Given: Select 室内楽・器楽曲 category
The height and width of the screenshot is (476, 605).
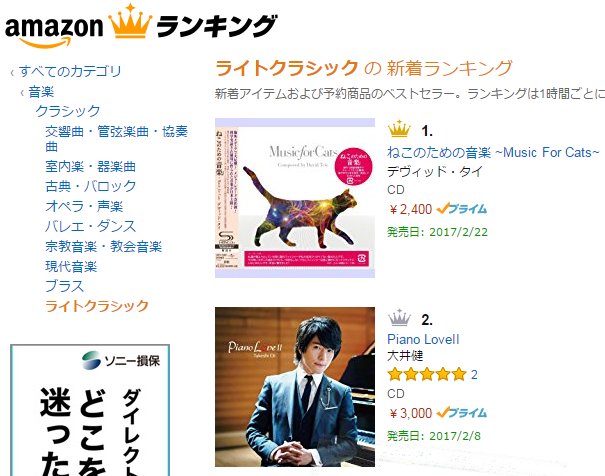Looking at the screenshot, I should (x=90, y=167).
